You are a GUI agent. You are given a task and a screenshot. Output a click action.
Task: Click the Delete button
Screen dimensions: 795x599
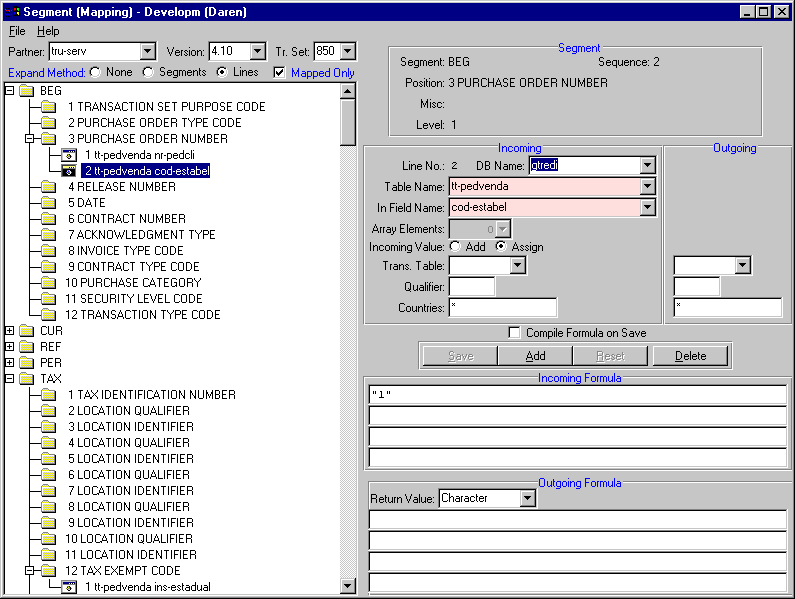(690, 356)
